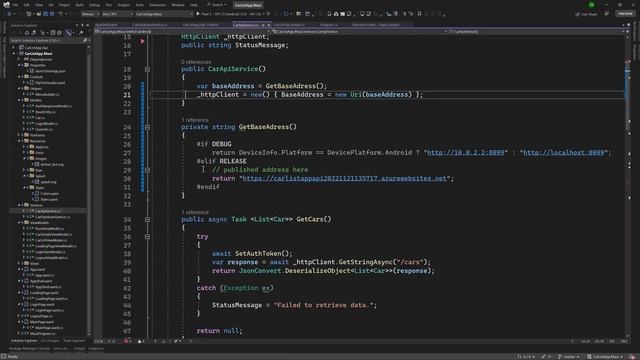Click the master branch status bar icon
The width and height of the screenshot is (640, 360).
[560, 356]
